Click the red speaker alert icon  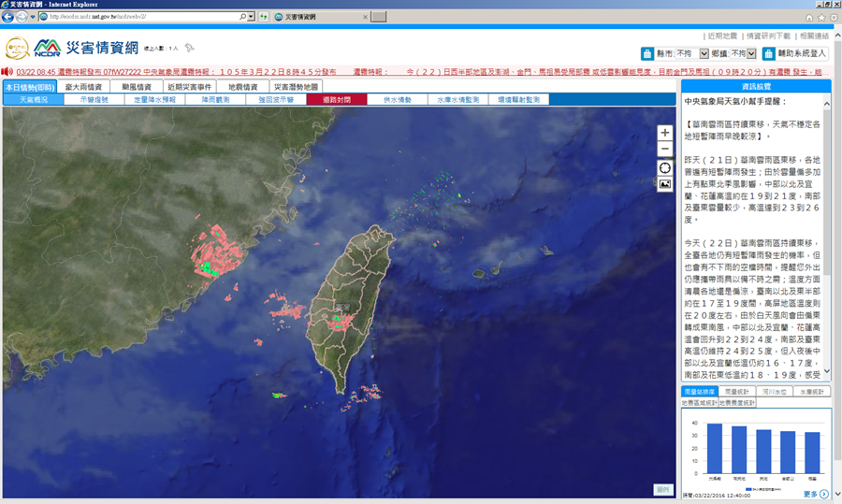[7, 71]
